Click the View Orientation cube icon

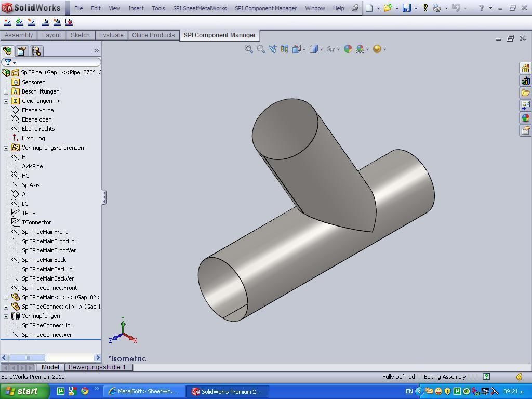(x=297, y=48)
